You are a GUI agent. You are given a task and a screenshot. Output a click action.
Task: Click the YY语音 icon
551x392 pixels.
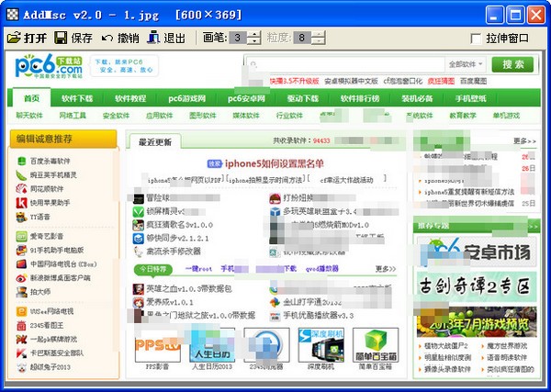click(21, 217)
